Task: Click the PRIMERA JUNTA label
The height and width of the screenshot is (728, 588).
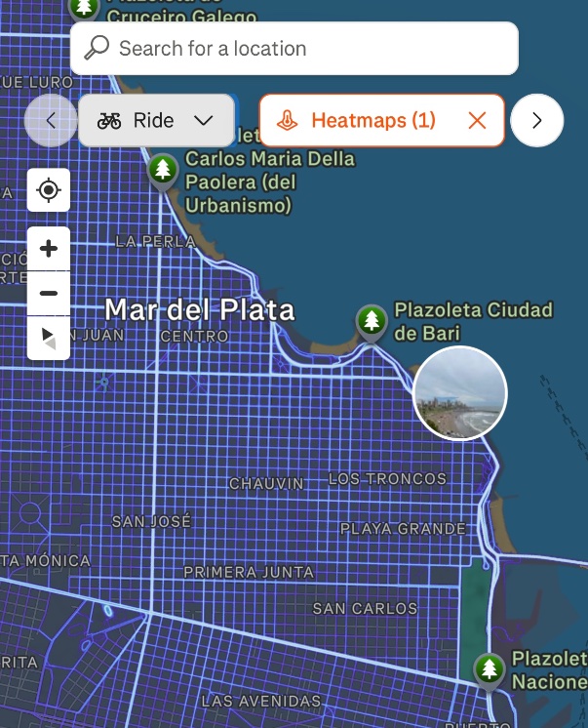Action: coord(249,572)
